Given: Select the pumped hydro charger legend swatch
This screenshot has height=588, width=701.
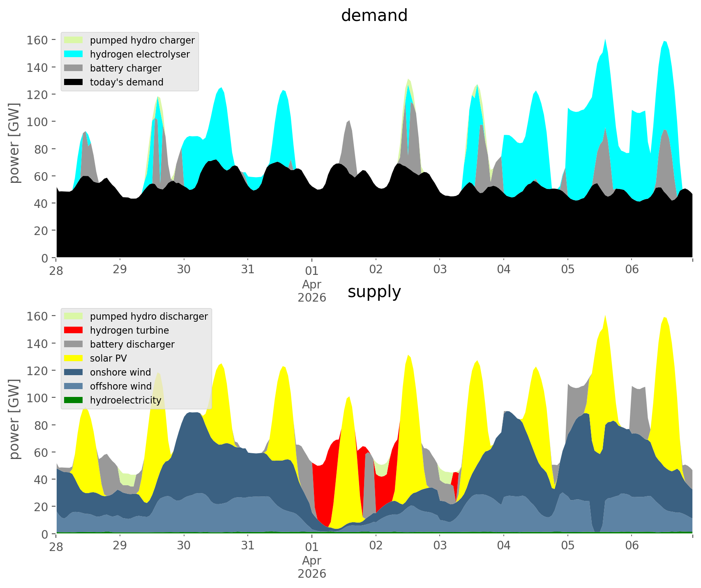Looking at the screenshot, I should coord(74,40).
